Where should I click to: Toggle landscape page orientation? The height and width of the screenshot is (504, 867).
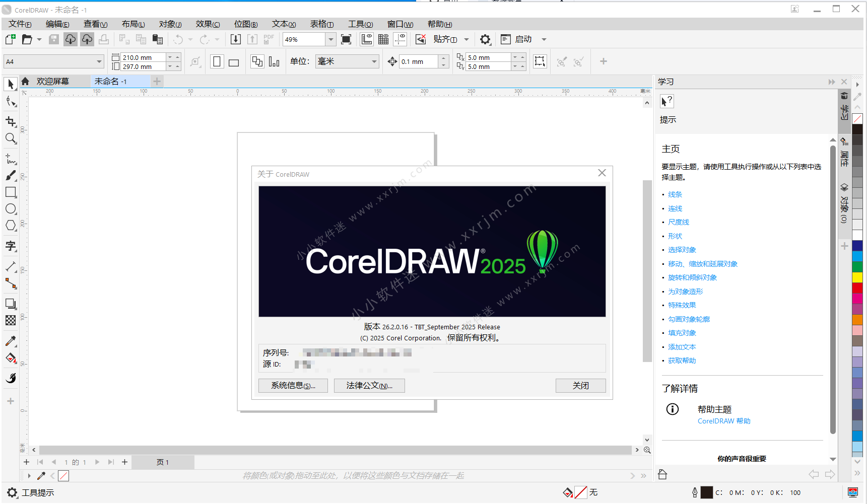click(x=234, y=62)
